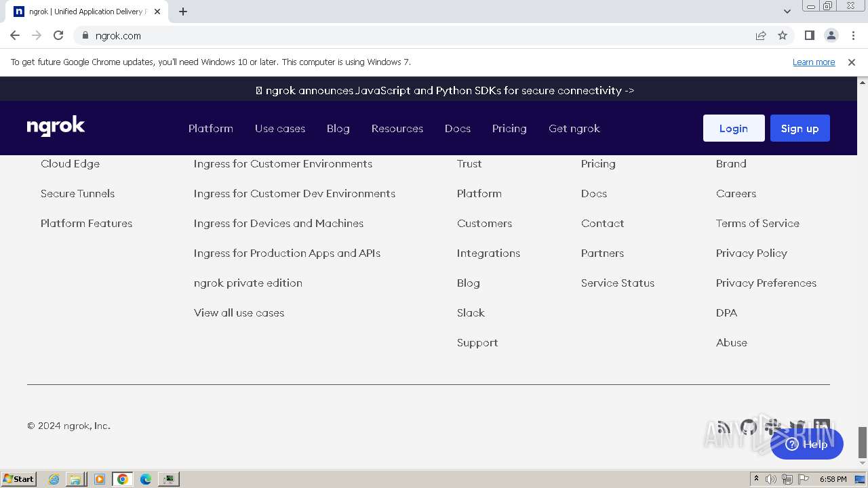Open Use cases navigation menu
The image size is (868, 488).
click(280, 128)
